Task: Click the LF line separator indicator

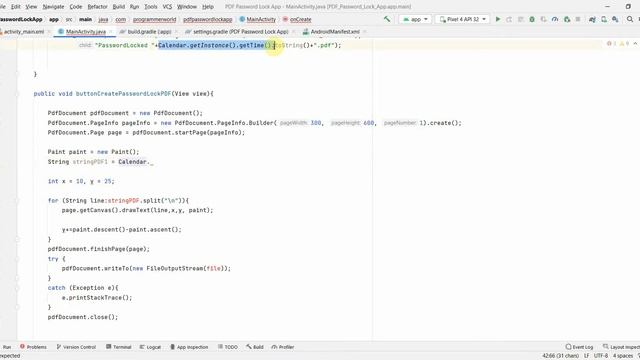Action: tap(587, 356)
